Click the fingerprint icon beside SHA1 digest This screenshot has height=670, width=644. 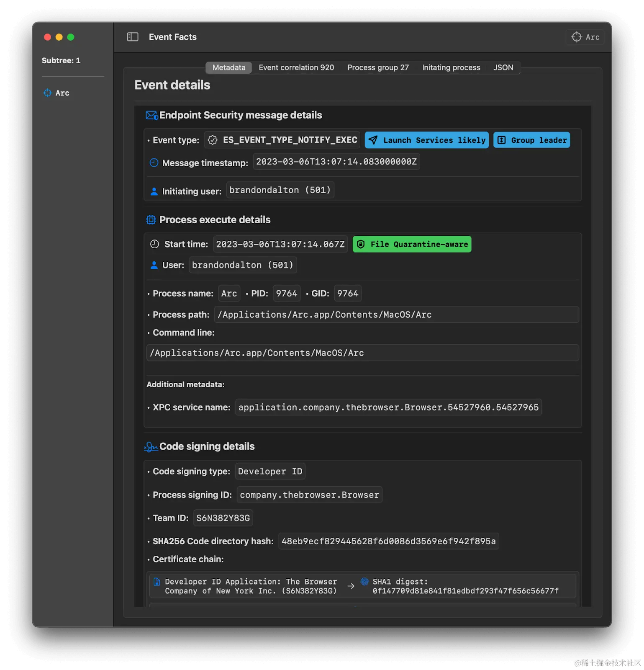[x=364, y=581]
